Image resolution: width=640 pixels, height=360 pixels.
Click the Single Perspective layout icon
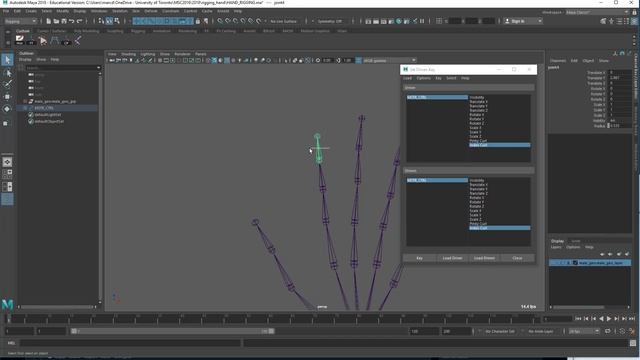[x=7, y=162]
